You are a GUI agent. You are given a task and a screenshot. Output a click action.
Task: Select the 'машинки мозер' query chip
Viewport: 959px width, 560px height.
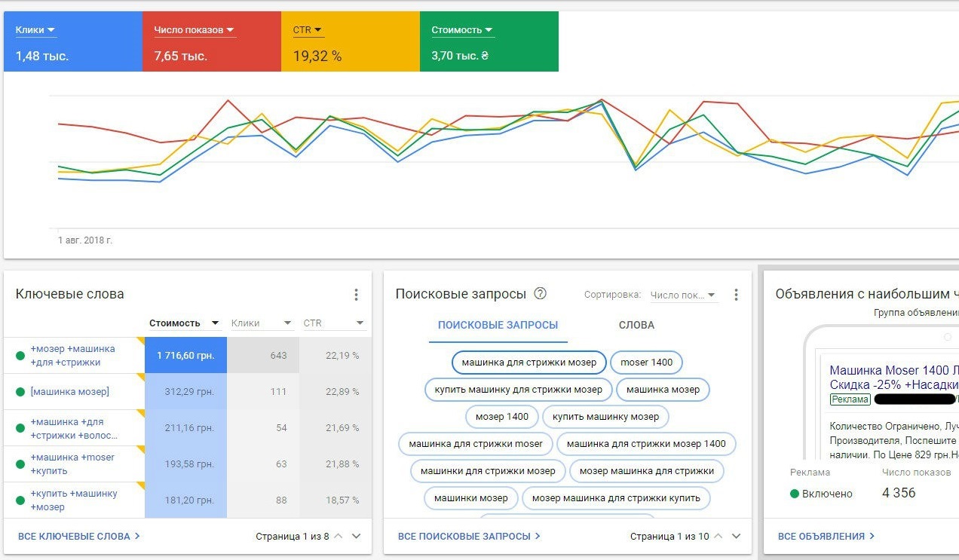[x=471, y=498]
